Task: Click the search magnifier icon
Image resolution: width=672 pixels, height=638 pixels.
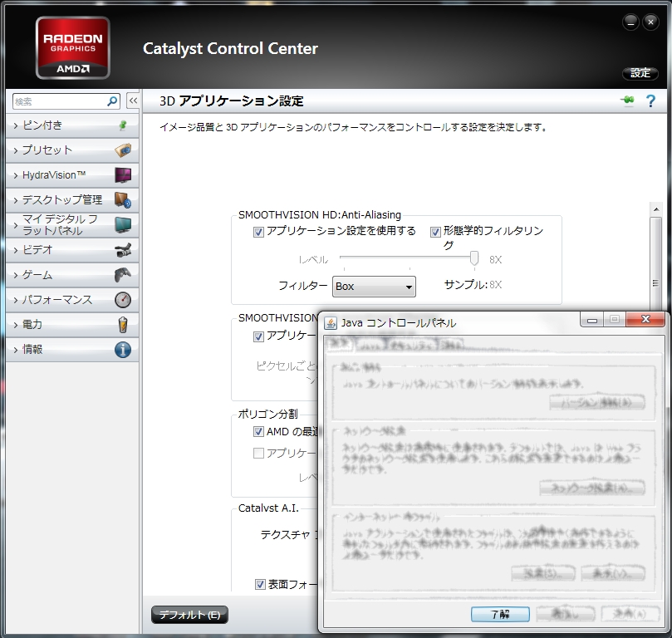Action: [x=112, y=101]
